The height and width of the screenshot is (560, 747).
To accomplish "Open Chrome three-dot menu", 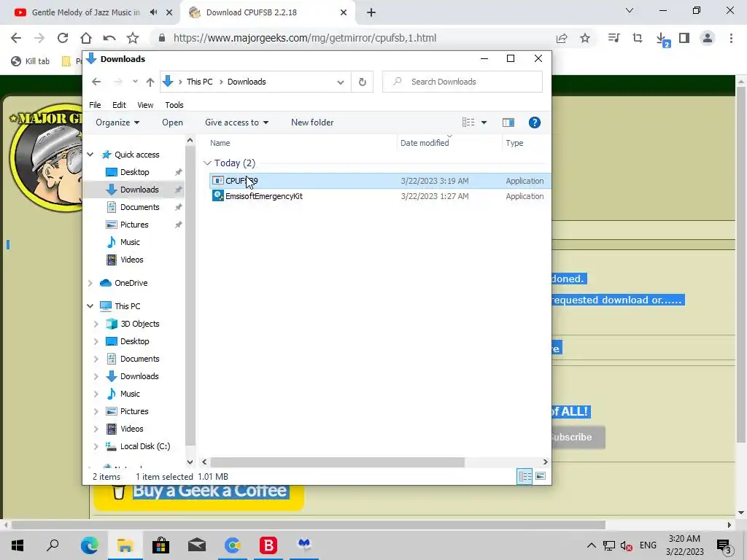I will (731, 38).
